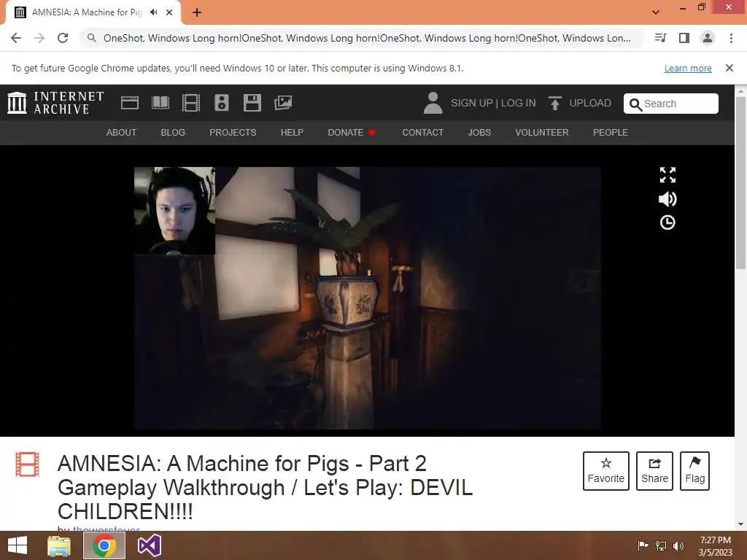Click the Learn more link
This screenshot has width=747, height=560.
(x=688, y=68)
